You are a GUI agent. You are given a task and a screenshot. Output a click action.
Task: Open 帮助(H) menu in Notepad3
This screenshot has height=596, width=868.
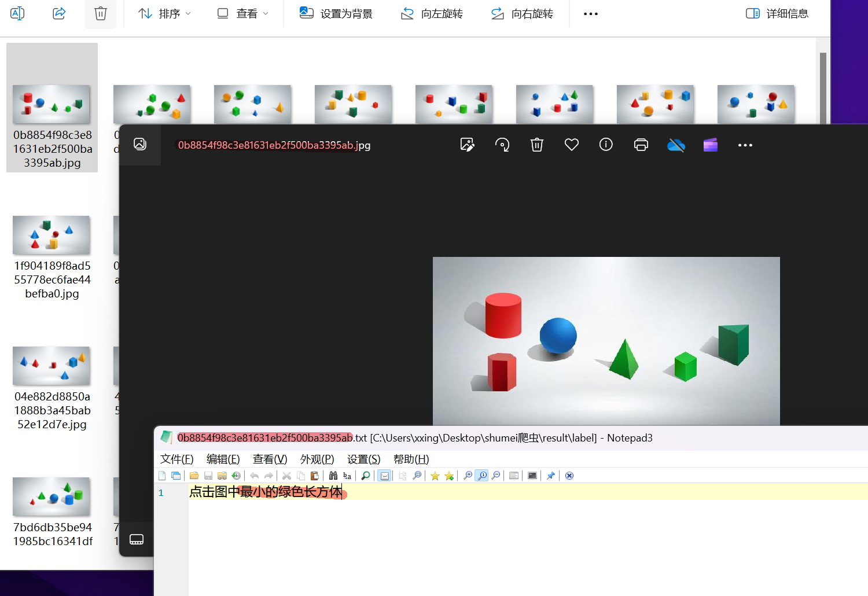[x=411, y=459]
